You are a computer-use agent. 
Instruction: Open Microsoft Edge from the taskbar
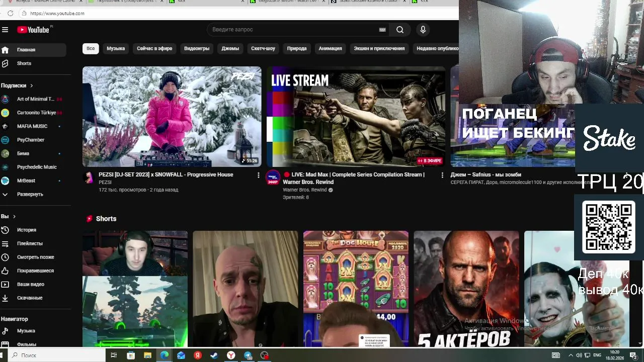pos(164,355)
